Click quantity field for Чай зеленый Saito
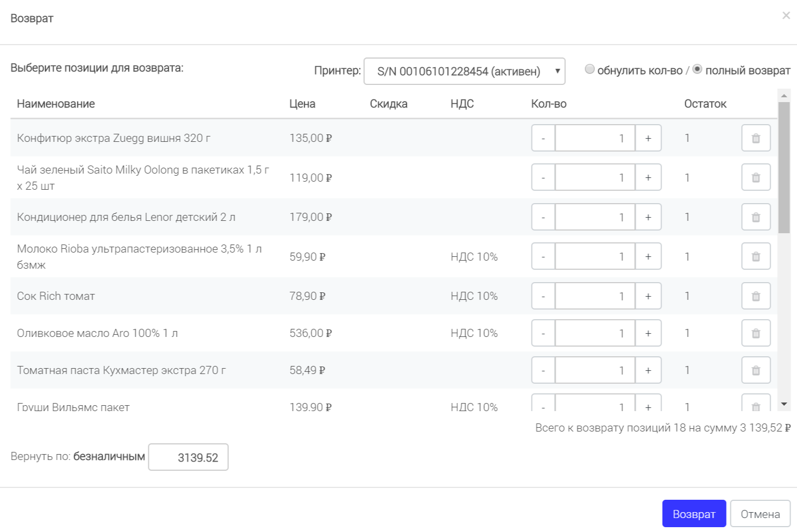This screenshot has height=532, width=797. tap(595, 177)
